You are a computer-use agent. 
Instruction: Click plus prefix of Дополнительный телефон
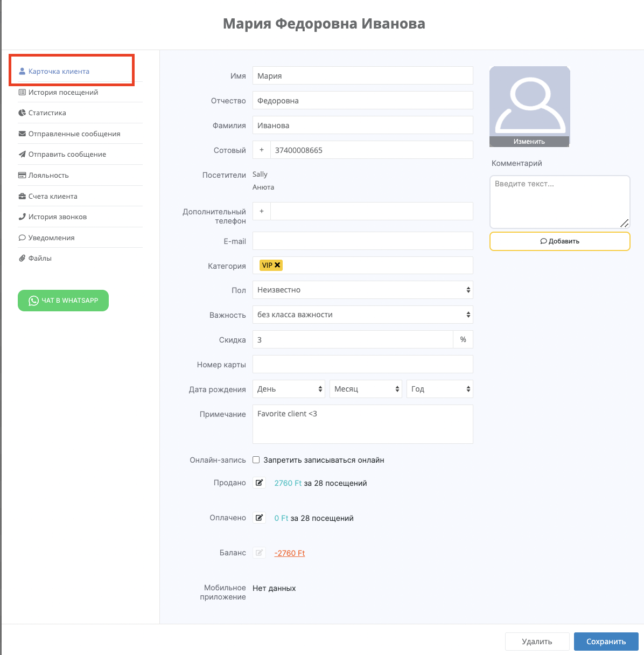click(x=262, y=211)
